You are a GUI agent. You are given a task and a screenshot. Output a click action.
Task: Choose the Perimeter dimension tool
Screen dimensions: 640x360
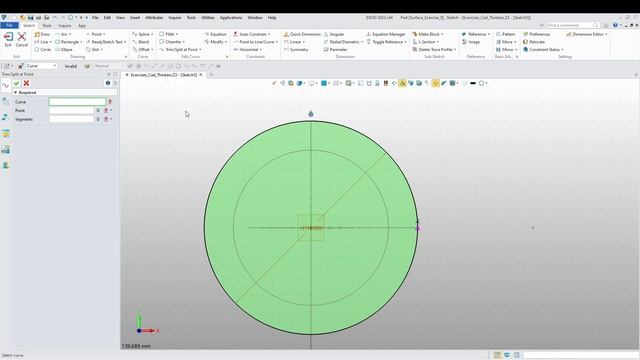[336, 49]
